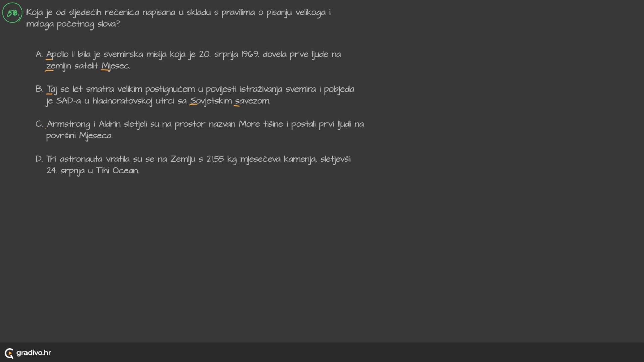
Task: Click the gradivo.hr logo icon
Action: tap(9, 353)
